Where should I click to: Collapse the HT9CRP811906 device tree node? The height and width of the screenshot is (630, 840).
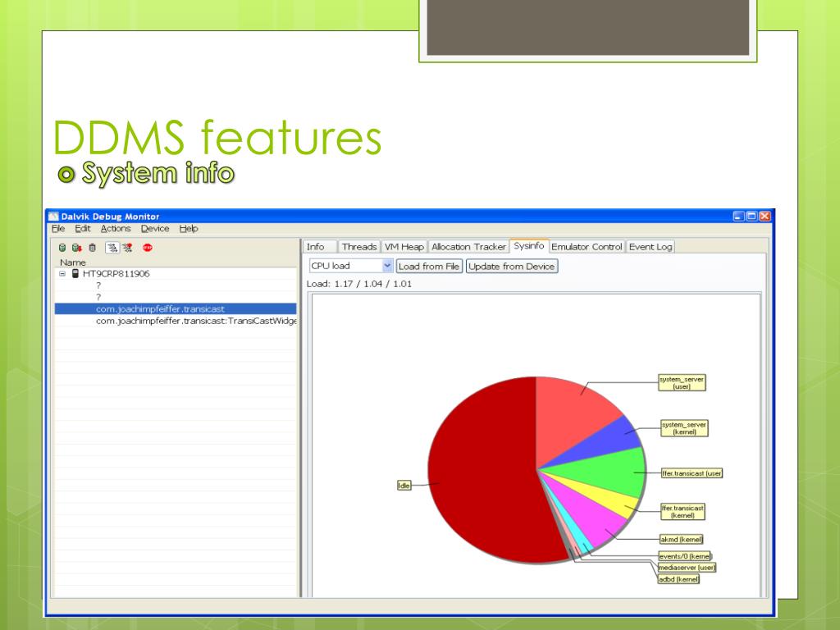pyautogui.click(x=62, y=274)
